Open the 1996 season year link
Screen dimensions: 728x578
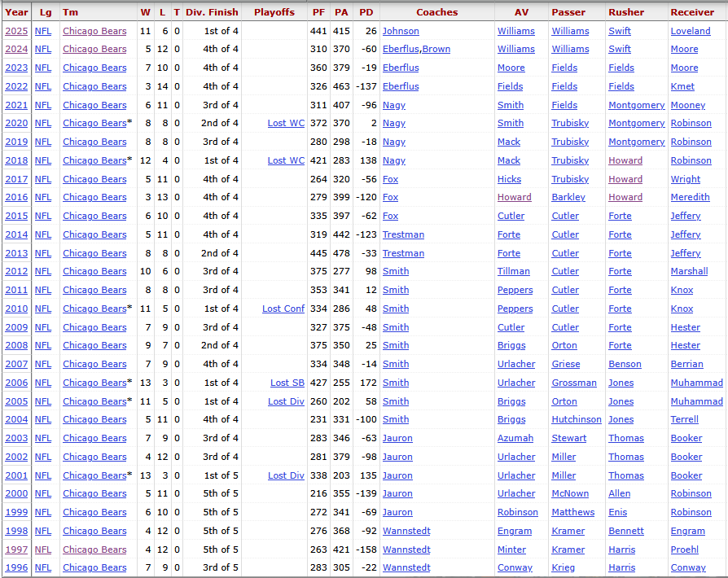tap(16, 567)
